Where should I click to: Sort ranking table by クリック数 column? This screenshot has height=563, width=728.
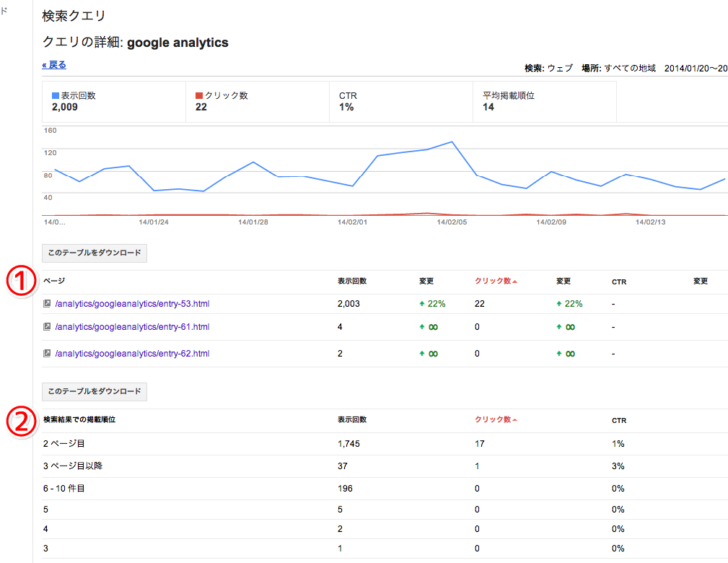point(496,419)
